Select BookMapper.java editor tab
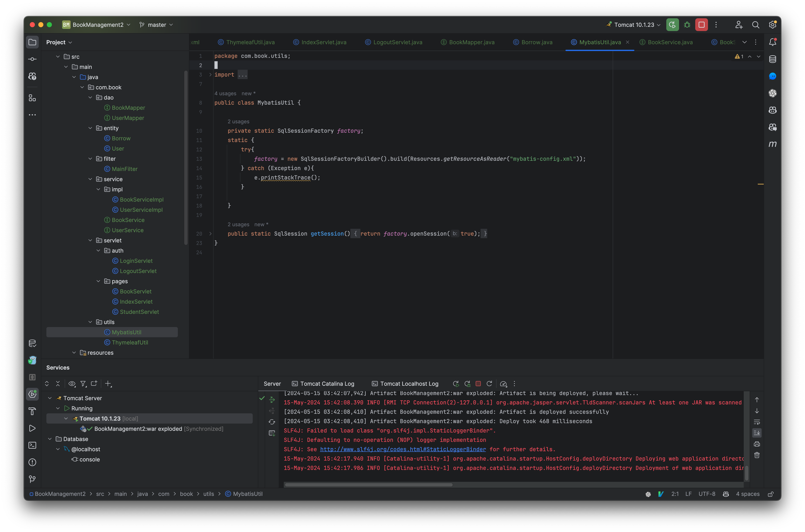 click(x=469, y=41)
